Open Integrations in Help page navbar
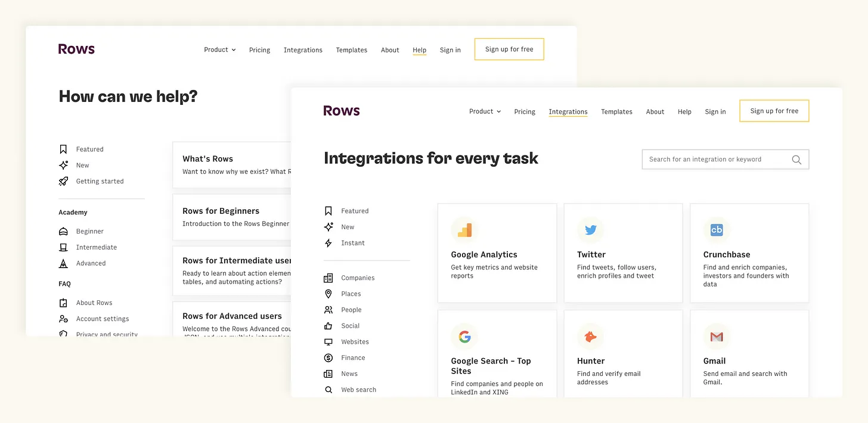 click(303, 50)
